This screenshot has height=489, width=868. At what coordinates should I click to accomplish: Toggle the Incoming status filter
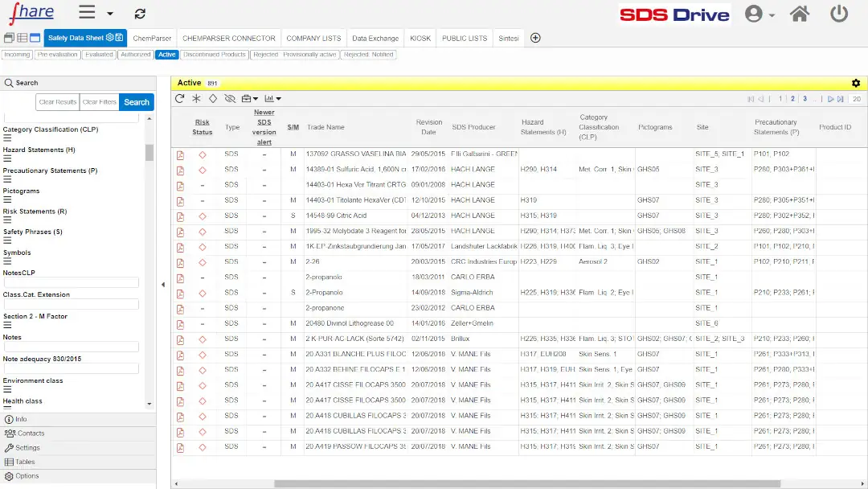(x=17, y=54)
